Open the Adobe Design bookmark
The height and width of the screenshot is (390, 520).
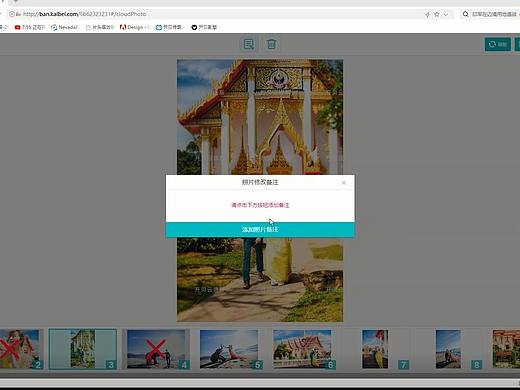click(x=134, y=27)
